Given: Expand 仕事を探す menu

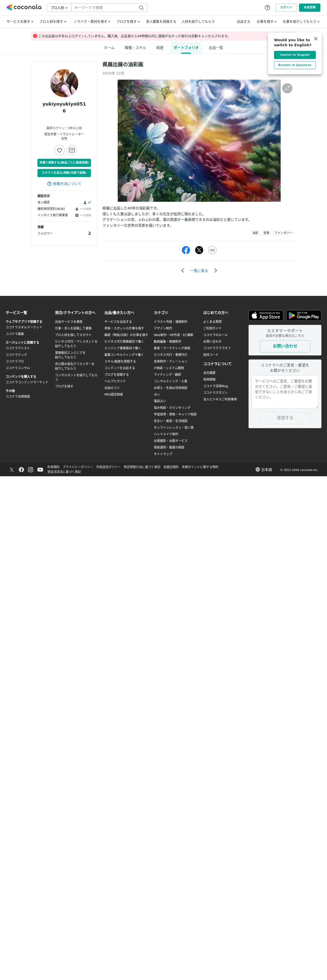Looking at the screenshot, I should (x=266, y=22).
